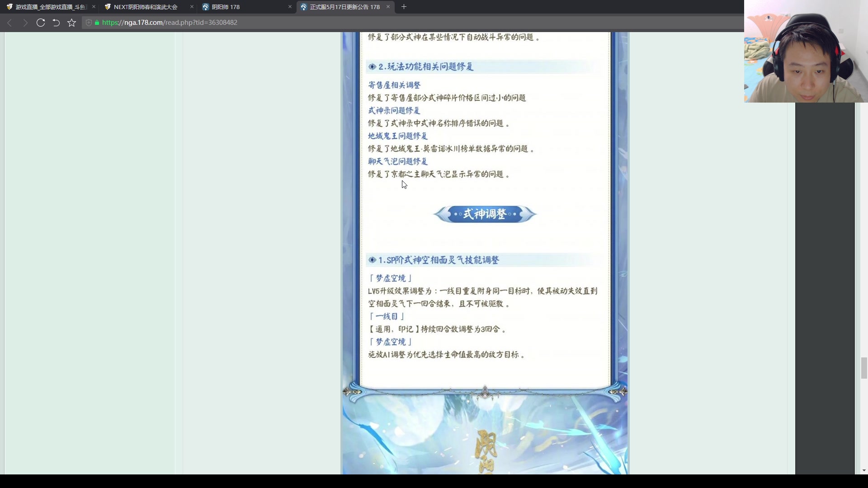
Task: Click the undo-style history icon beside reload
Action: [x=56, y=23]
